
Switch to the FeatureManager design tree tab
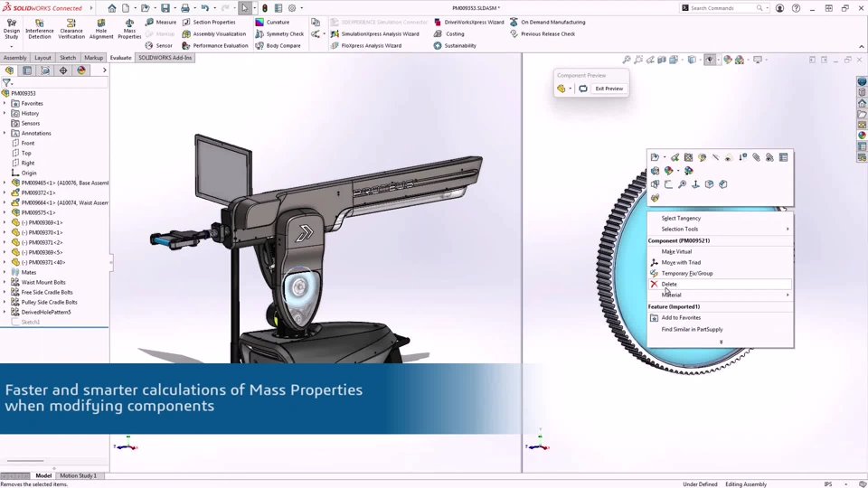(9, 70)
